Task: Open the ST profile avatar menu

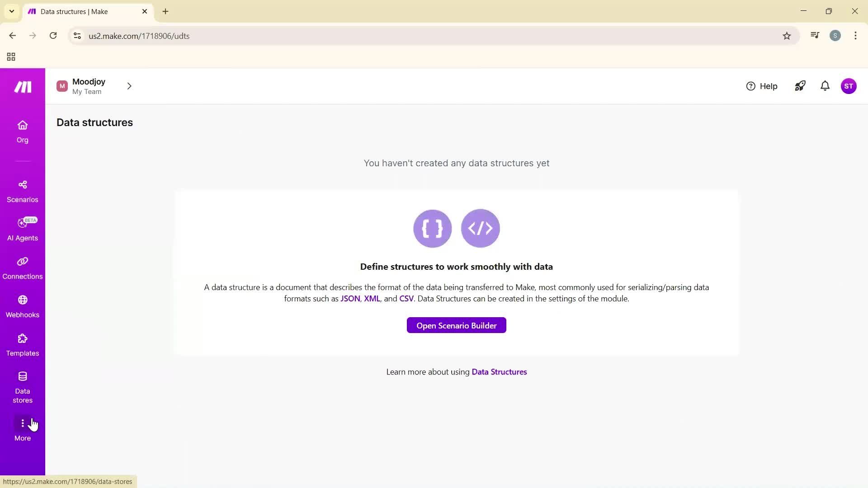Action: coord(849,86)
